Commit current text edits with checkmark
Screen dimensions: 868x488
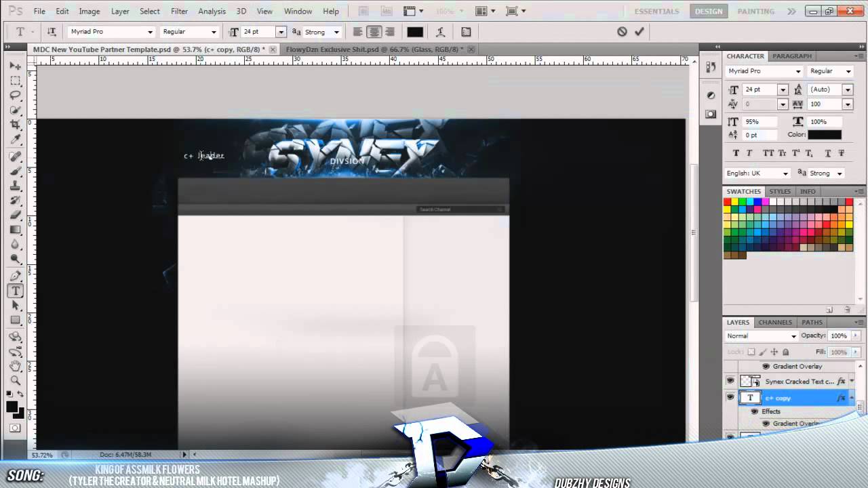pyautogui.click(x=639, y=32)
